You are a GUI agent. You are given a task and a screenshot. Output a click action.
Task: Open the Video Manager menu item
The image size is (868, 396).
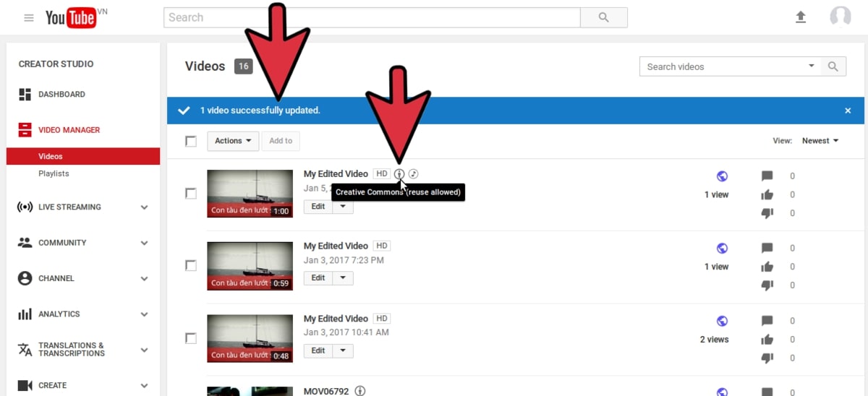[69, 130]
